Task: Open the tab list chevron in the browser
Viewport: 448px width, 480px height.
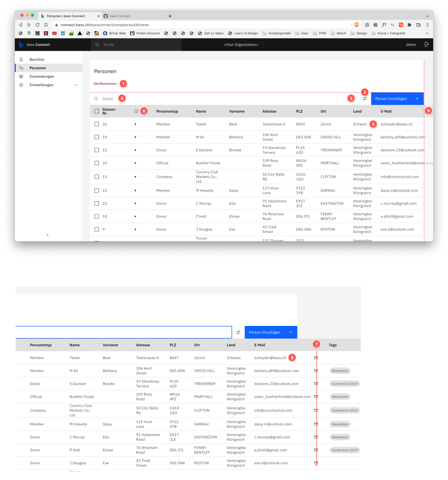Action: pos(427,16)
